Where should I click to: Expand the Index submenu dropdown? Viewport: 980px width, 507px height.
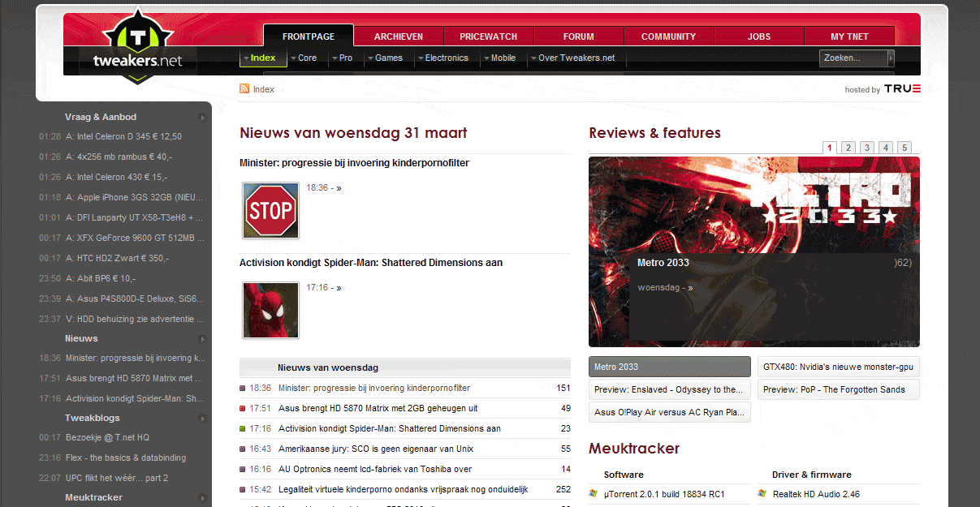coord(246,58)
